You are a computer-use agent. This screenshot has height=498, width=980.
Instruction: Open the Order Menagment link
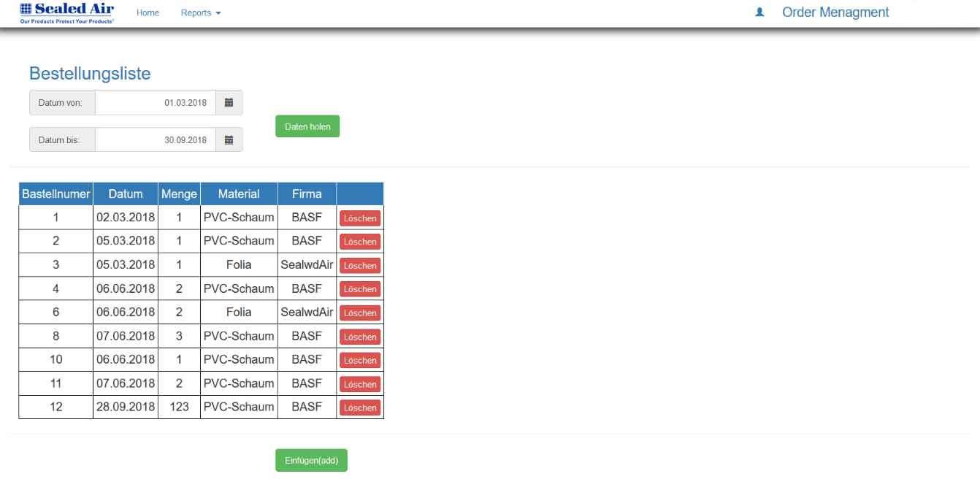click(835, 12)
